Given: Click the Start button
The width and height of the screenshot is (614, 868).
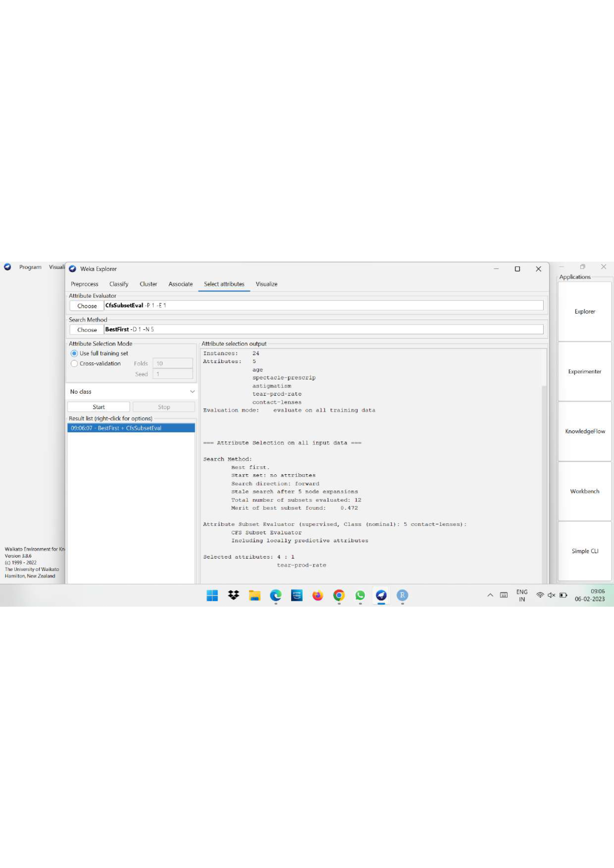Looking at the screenshot, I should (x=98, y=406).
